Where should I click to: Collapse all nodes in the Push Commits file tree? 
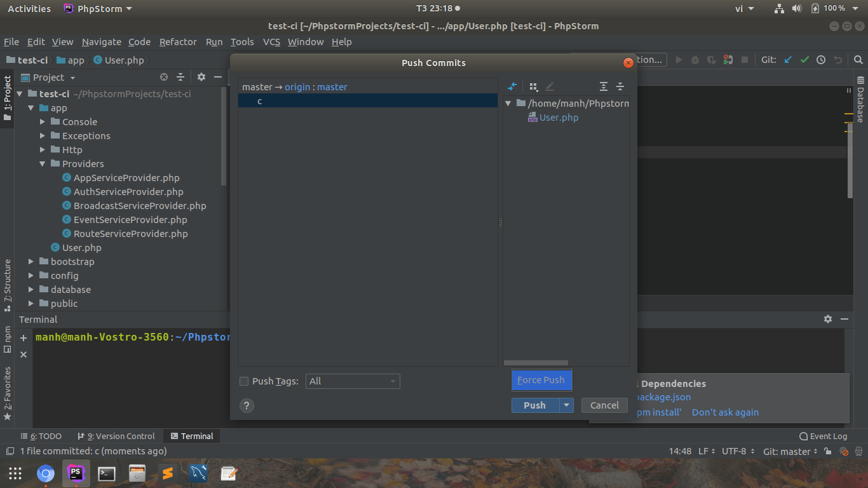click(x=620, y=86)
